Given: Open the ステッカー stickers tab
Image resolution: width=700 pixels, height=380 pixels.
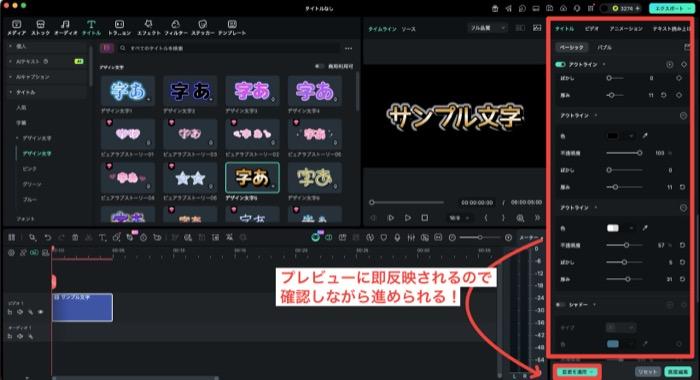Looking at the screenshot, I should (202, 27).
